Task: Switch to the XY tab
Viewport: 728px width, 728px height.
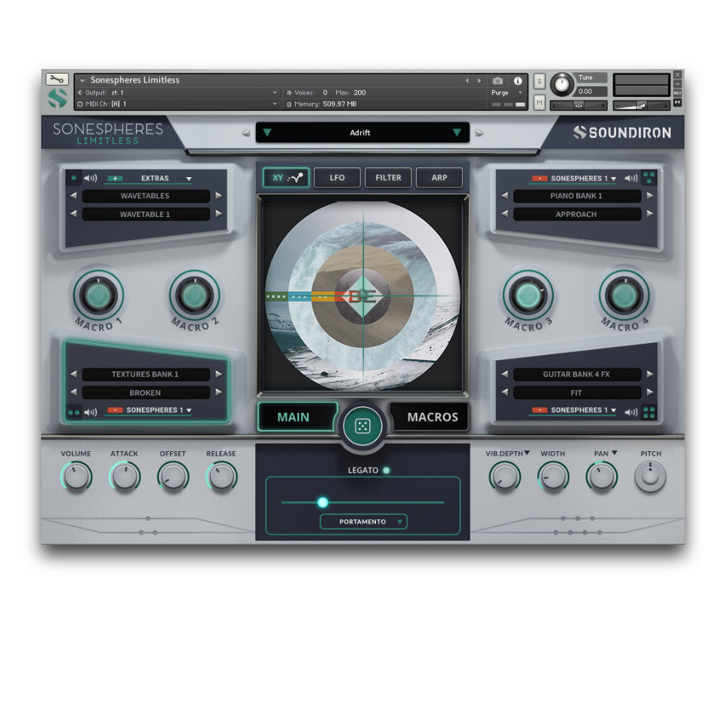Action: tap(286, 178)
